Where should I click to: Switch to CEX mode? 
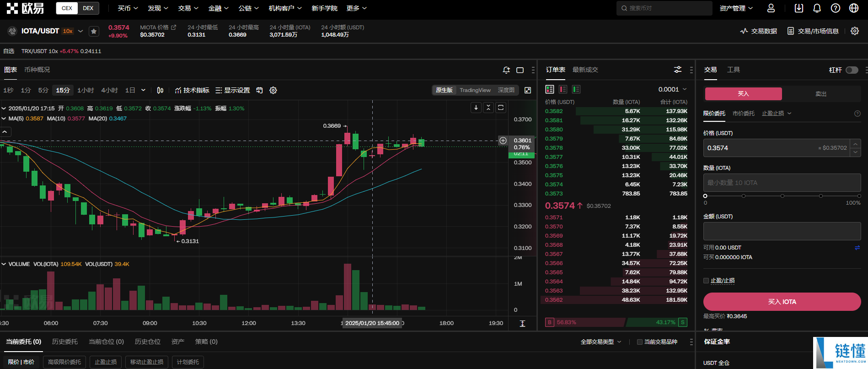coord(67,8)
